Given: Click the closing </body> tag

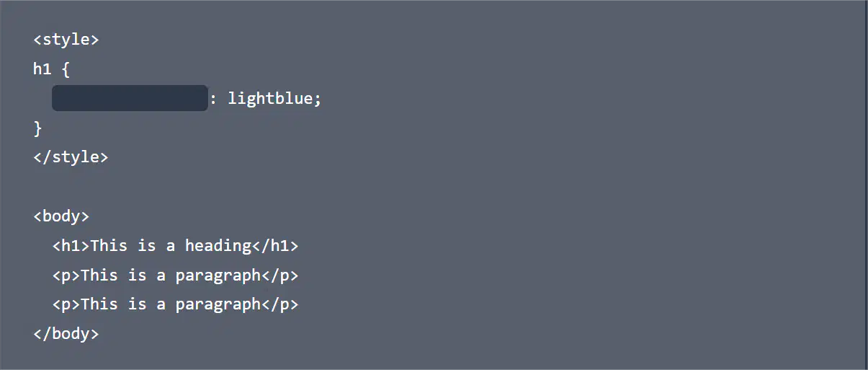Looking at the screenshot, I should click(66, 335).
